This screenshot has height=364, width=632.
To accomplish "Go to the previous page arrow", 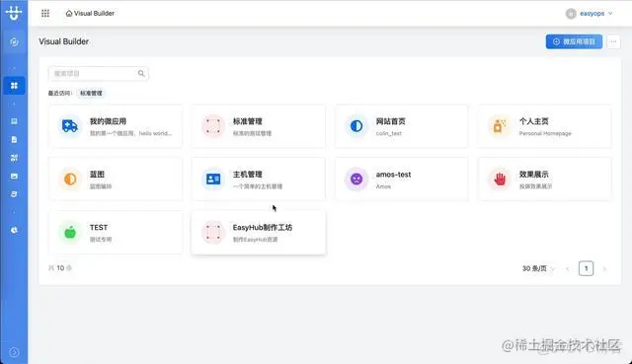I will point(568,268).
